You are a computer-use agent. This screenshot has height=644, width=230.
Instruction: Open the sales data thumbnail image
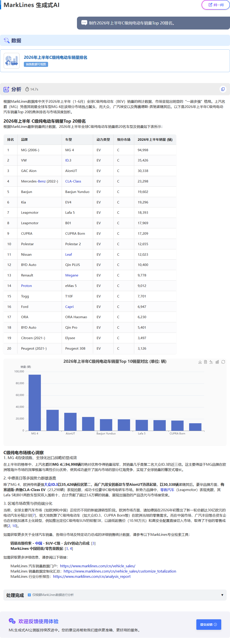coord(12,61)
